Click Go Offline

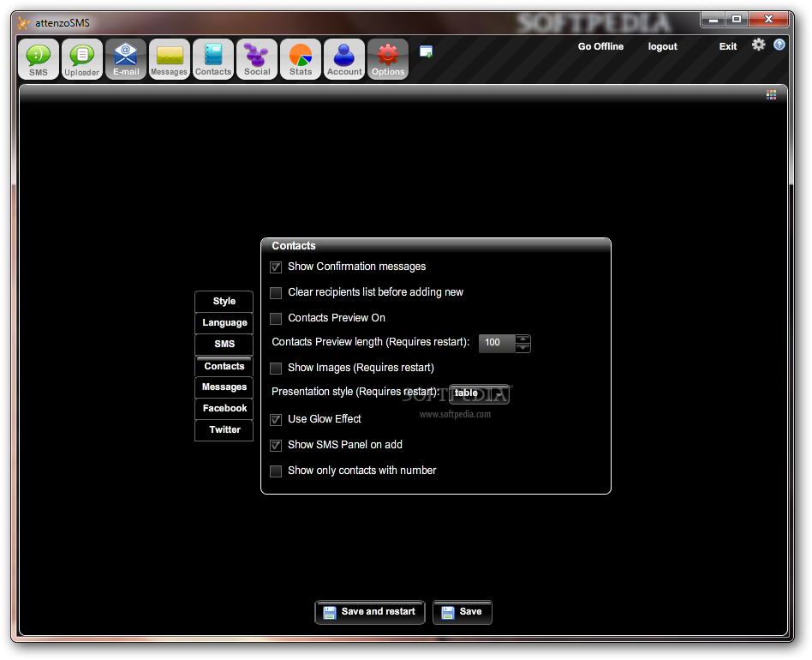600,46
